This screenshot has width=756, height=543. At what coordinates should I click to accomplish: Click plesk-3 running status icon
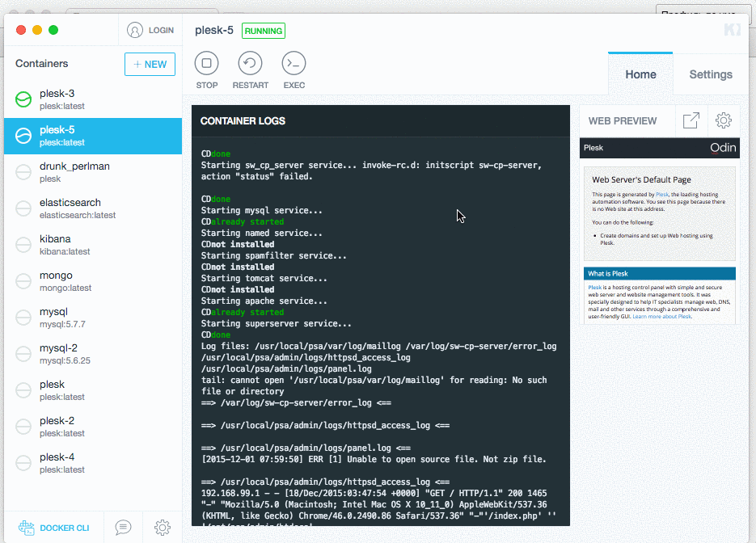point(23,99)
